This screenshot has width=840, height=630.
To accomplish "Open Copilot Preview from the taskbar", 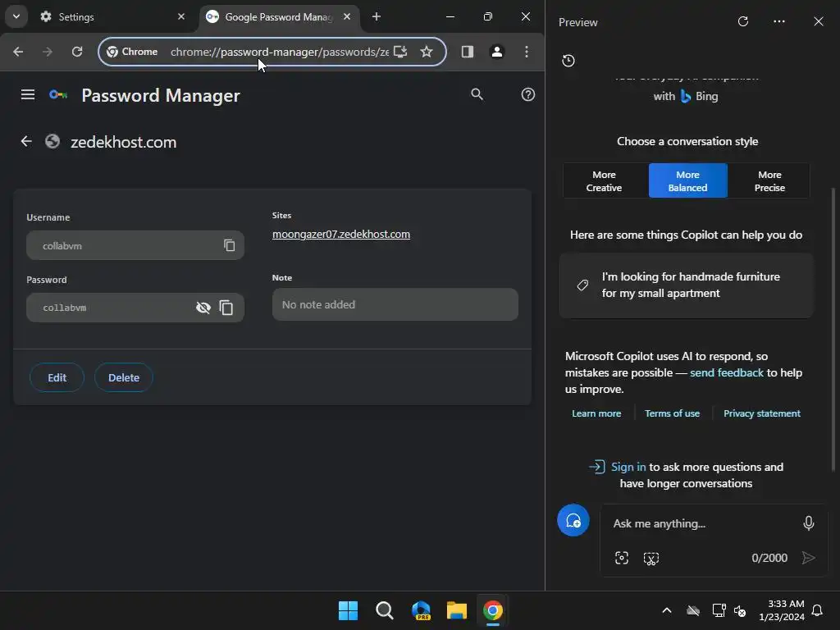I will point(421,610).
